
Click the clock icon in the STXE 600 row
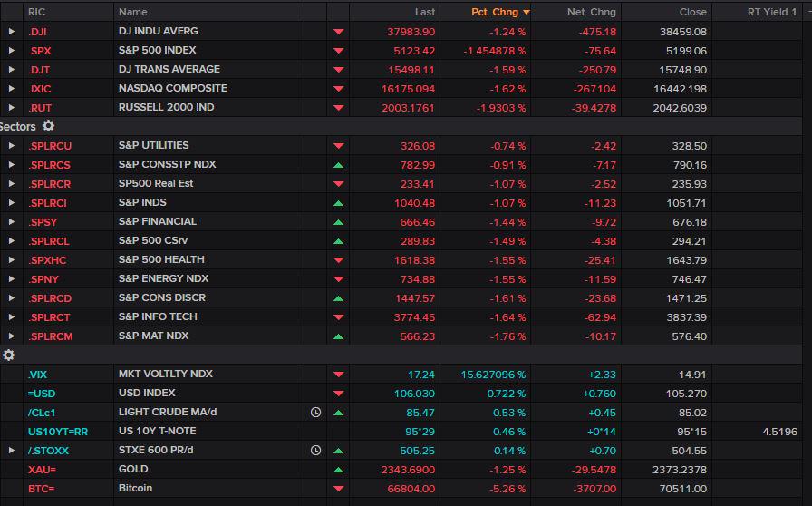point(315,450)
